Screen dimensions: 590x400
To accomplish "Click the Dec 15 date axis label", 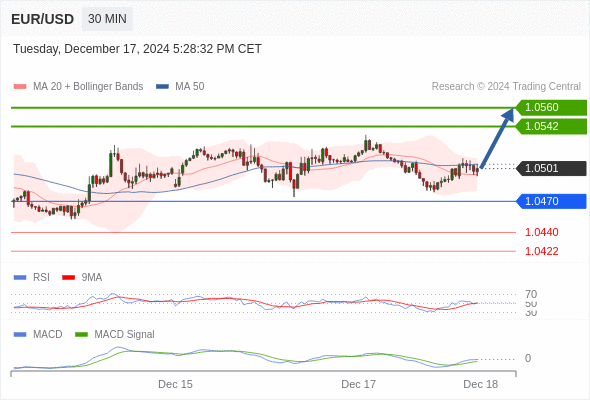I will point(175,384).
